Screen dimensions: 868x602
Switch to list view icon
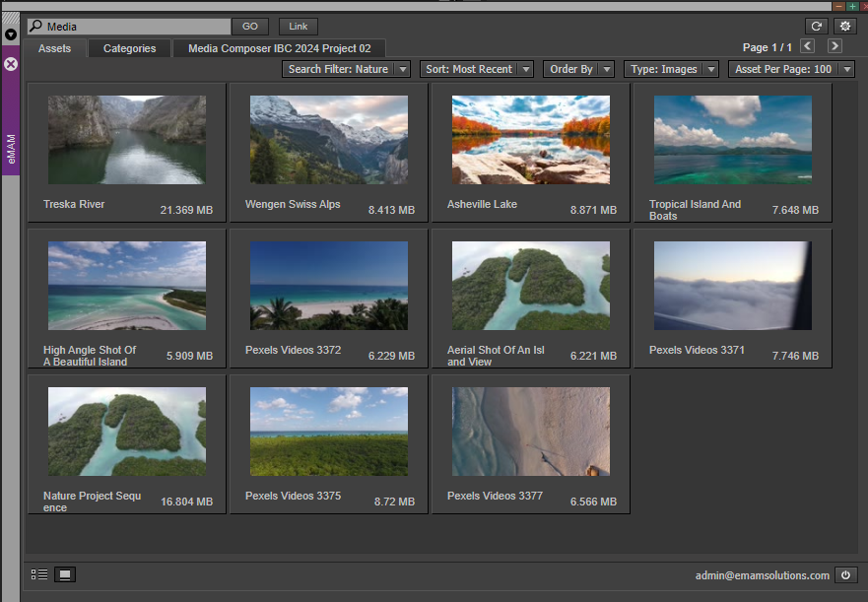[39, 574]
